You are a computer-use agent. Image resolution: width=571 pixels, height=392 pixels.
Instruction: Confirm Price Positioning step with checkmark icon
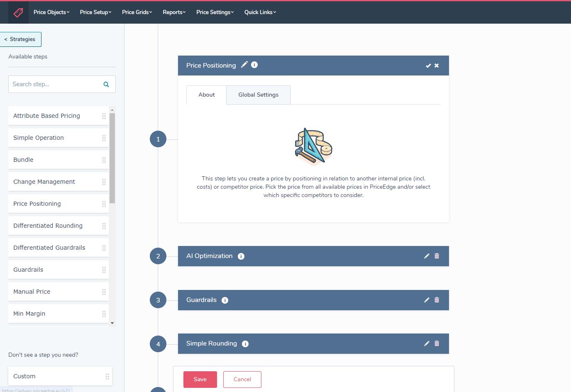[x=428, y=66]
